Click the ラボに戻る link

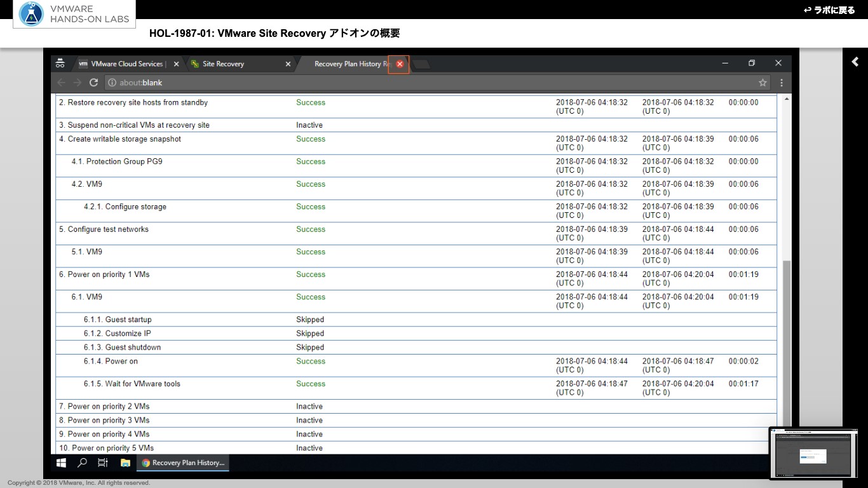(x=829, y=10)
